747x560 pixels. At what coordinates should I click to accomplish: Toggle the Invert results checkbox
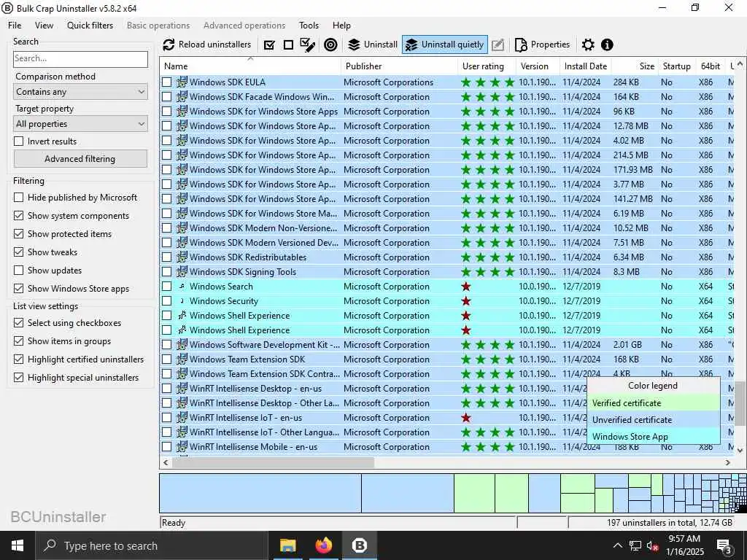tap(18, 141)
